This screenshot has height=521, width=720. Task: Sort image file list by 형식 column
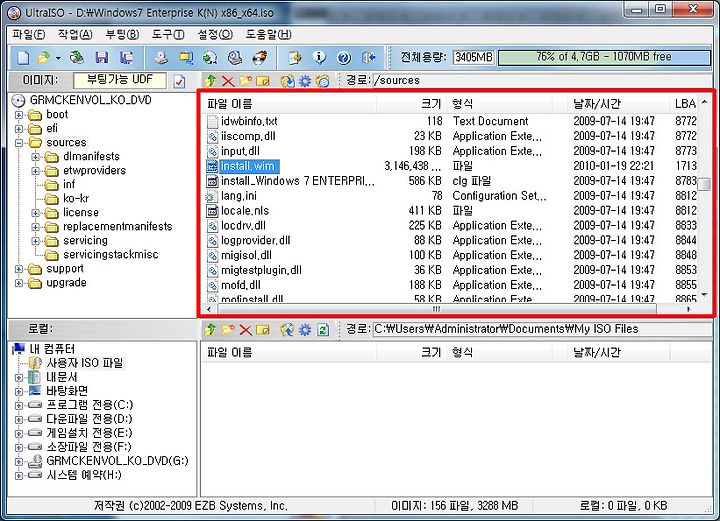(x=500, y=104)
